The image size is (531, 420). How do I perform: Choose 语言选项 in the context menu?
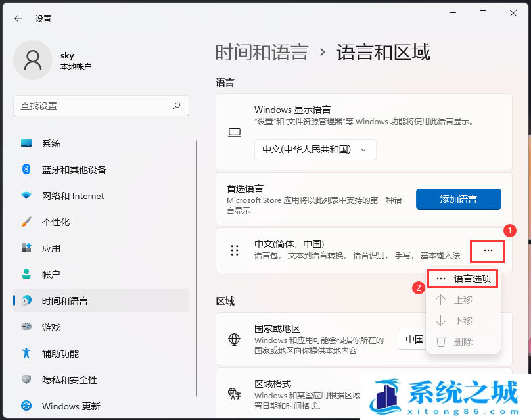(x=463, y=279)
